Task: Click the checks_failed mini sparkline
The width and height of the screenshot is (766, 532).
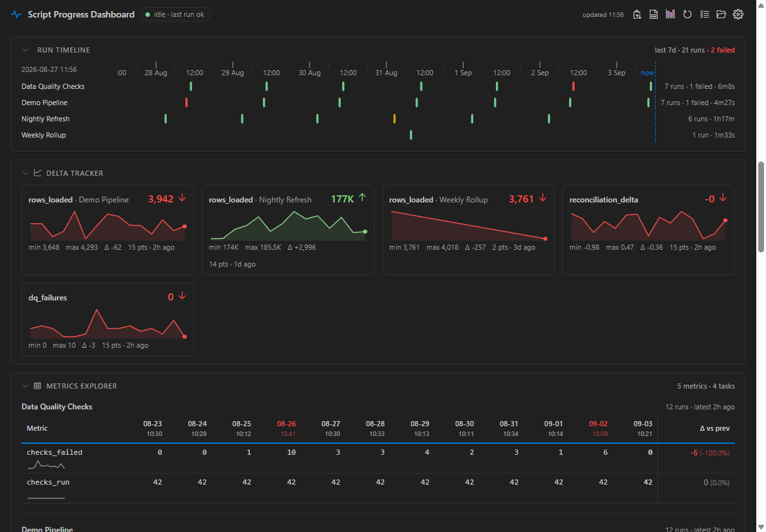Action: point(46,465)
